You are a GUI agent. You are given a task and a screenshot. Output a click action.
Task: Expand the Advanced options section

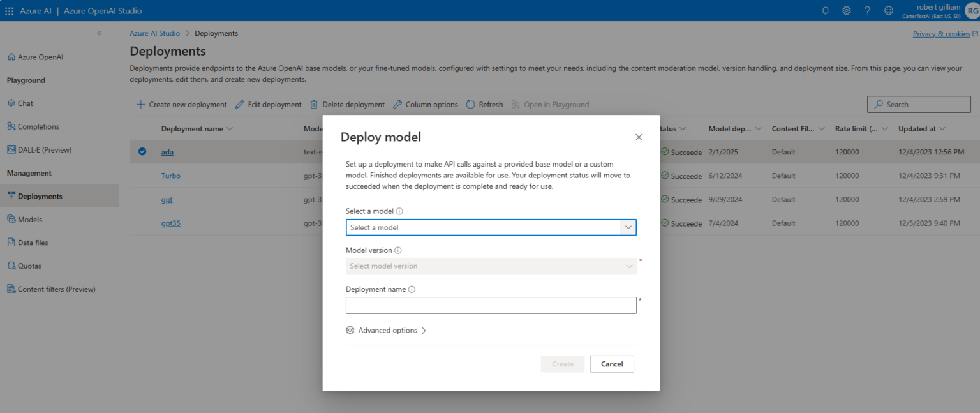(386, 330)
